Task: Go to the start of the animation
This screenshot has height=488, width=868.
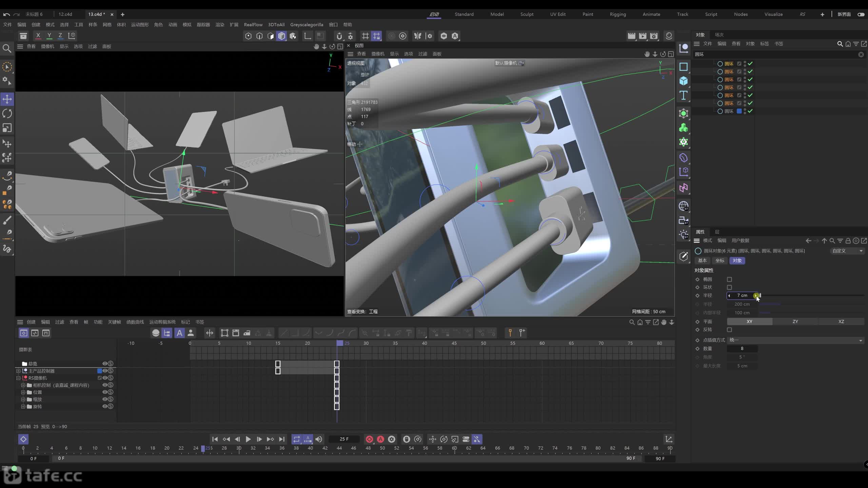Action: 215,439
